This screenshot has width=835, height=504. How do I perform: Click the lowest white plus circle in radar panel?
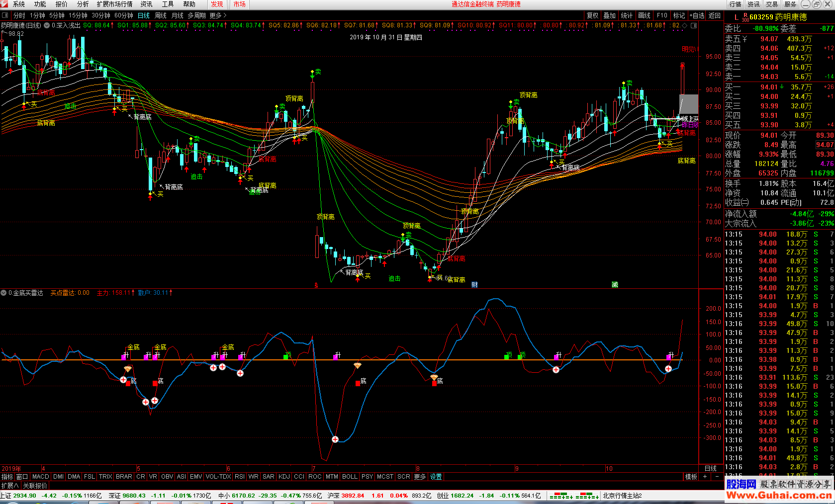pos(335,439)
